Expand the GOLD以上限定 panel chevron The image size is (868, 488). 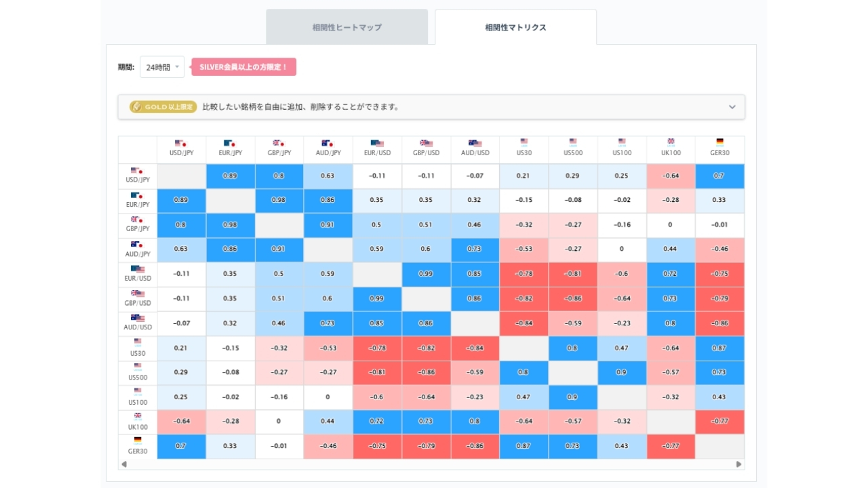[732, 107]
